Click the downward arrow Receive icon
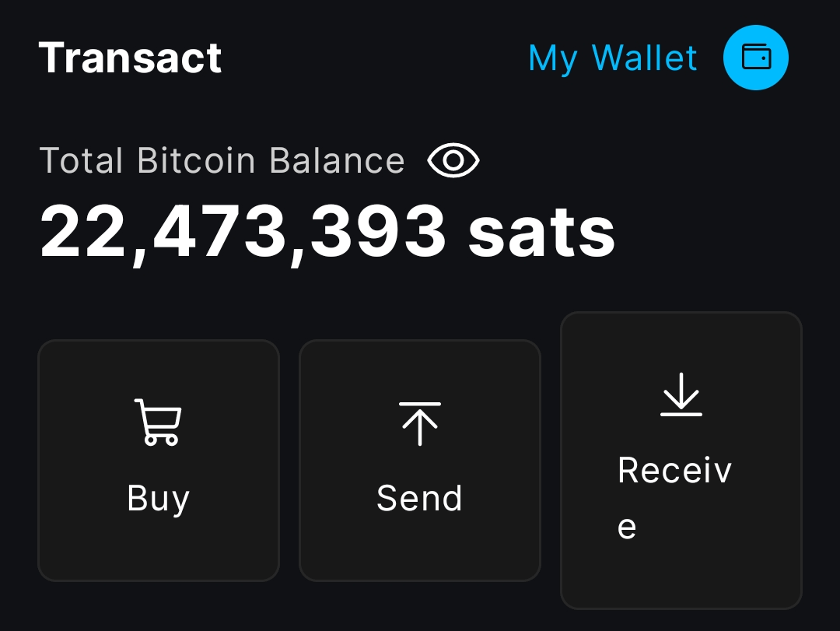This screenshot has width=840, height=631. pos(681,394)
